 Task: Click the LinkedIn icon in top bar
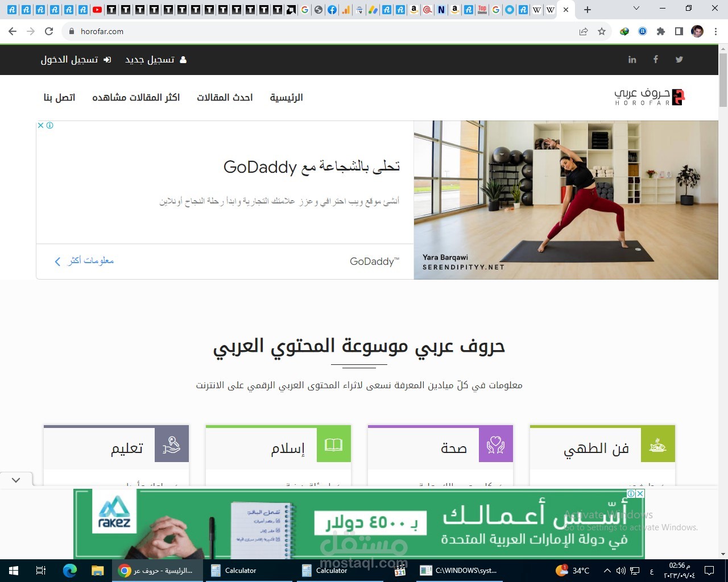[632, 60]
